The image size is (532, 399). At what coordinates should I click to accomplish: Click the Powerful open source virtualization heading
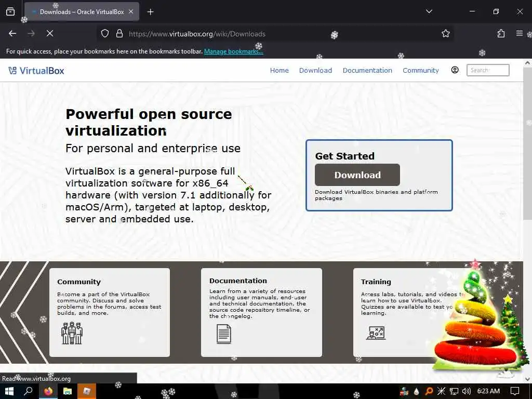(149, 122)
